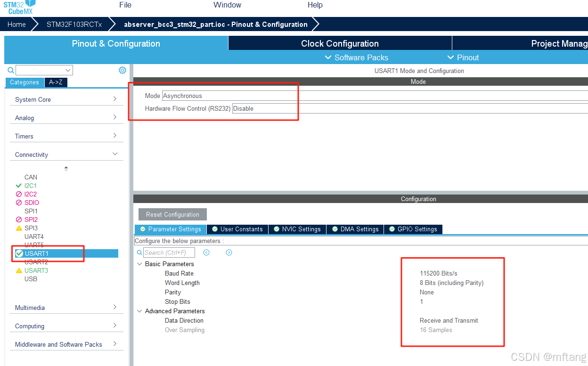Select the Pinout & Configuration tab
The height and width of the screenshot is (366, 588).
pyautogui.click(x=116, y=43)
